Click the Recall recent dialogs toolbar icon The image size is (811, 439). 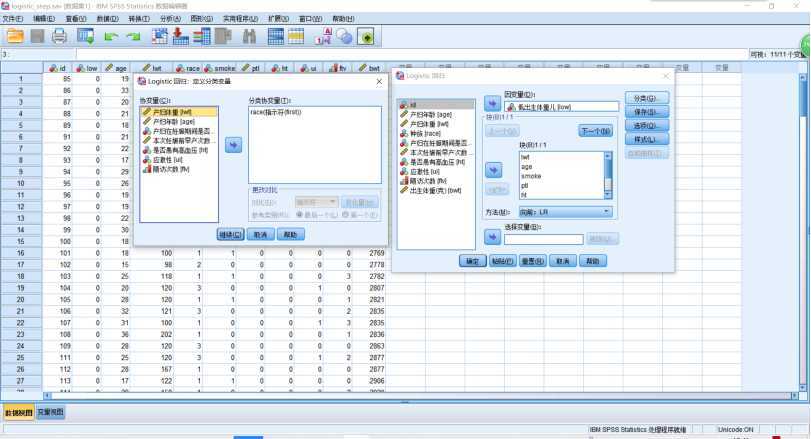pyautogui.click(x=85, y=36)
